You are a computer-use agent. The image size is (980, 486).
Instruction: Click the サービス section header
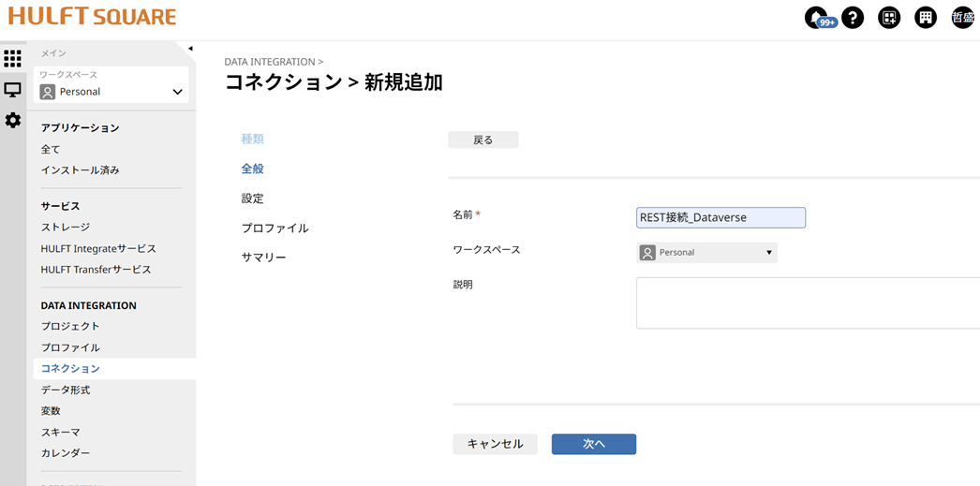(x=61, y=206)
